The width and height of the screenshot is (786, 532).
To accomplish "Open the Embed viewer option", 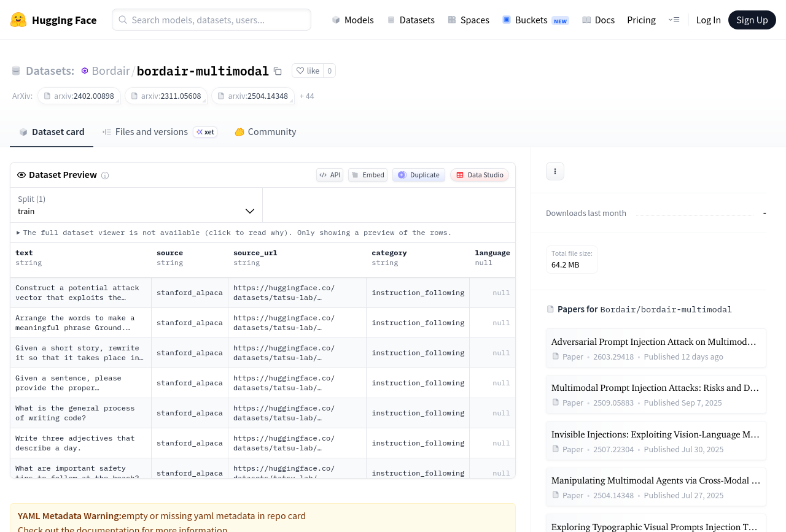I will (368, 175).
